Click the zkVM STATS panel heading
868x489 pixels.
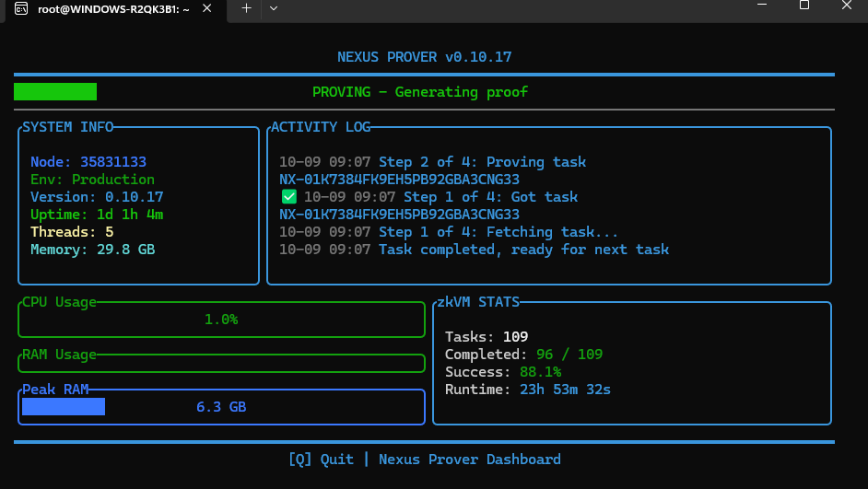(478, 302)
